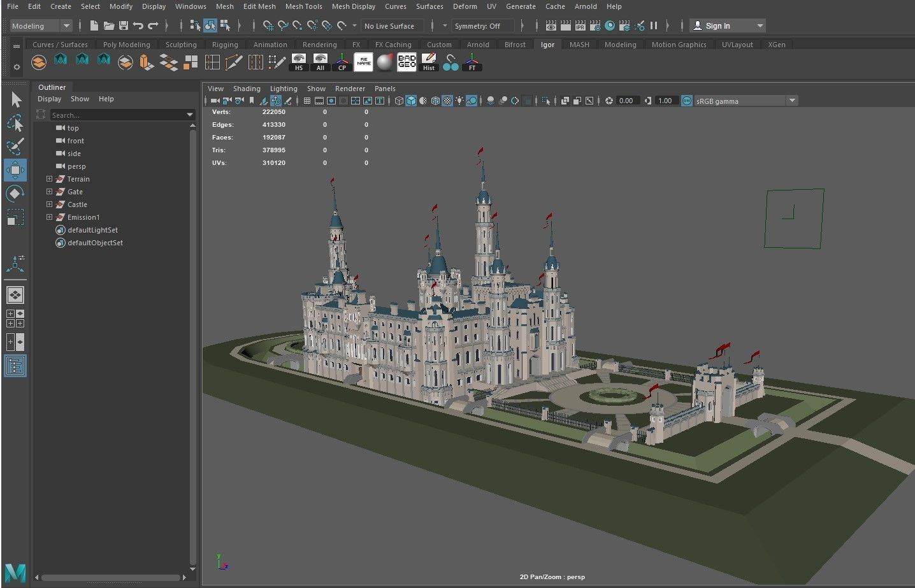Open the shelf menu hamburger icon

click(17, 46)
